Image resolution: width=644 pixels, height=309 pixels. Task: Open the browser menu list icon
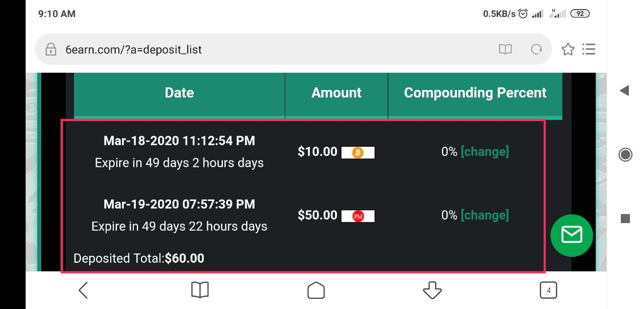point(589,49)
